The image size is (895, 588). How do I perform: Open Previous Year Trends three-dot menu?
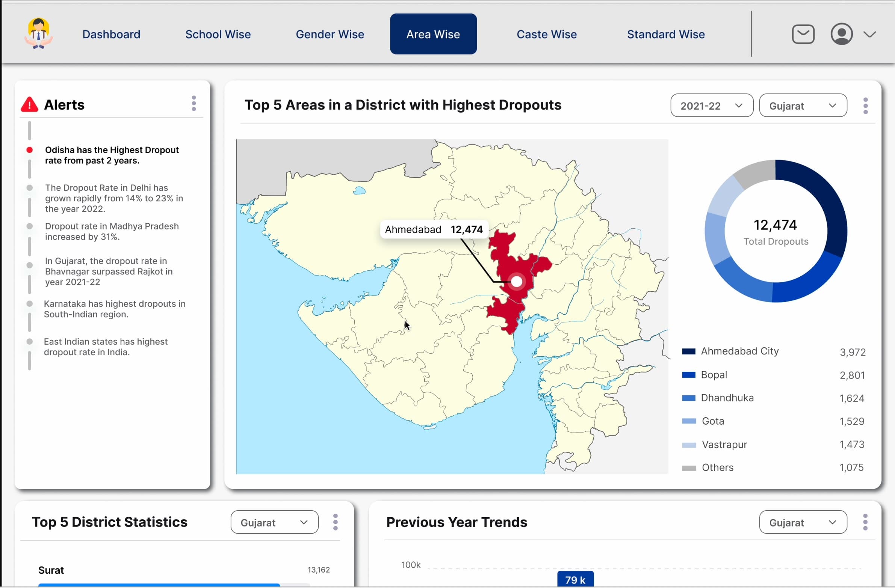pyautogui.click(x=865, y=522)
